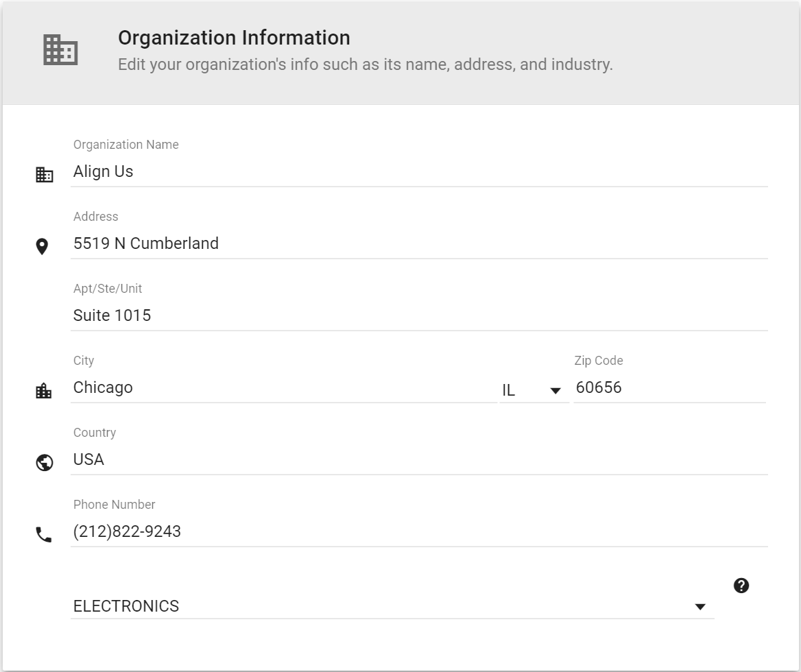Click the city buildings icon beside City
The height and width of the screenshot is (672, 801).
(44, 391)
